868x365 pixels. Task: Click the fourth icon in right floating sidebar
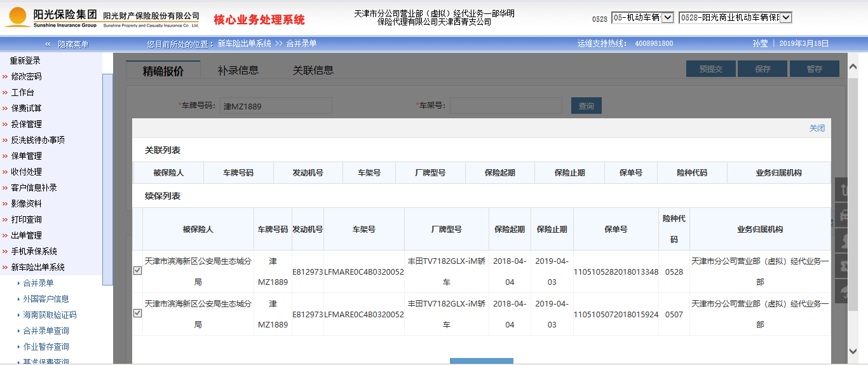tap(844, 266)
